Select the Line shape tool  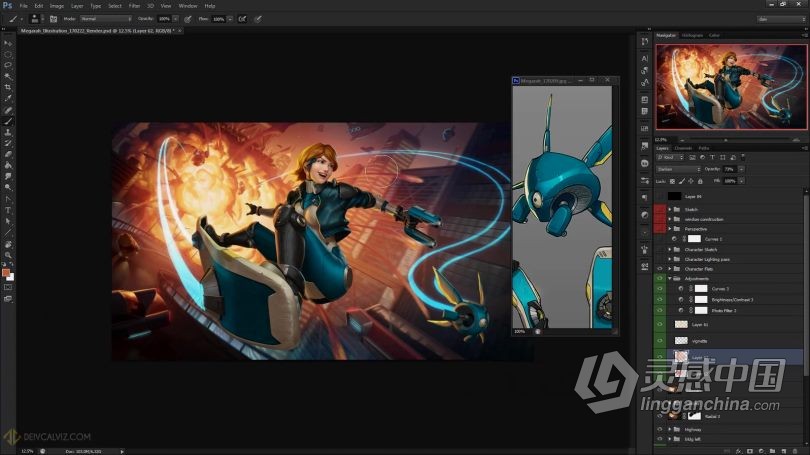[x=8, y=232]
